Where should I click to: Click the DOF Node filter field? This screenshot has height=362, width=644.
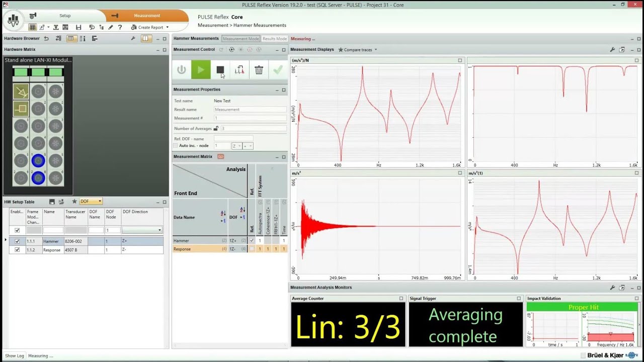pyautogui.click(x=113, y=230)
